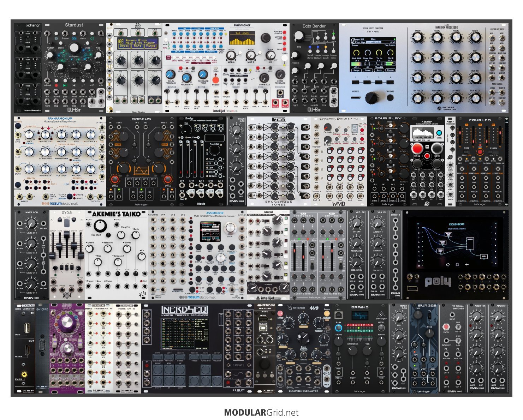
Task: Click the Tap Tempo button on Hyperion Processor
Action: 390,97
